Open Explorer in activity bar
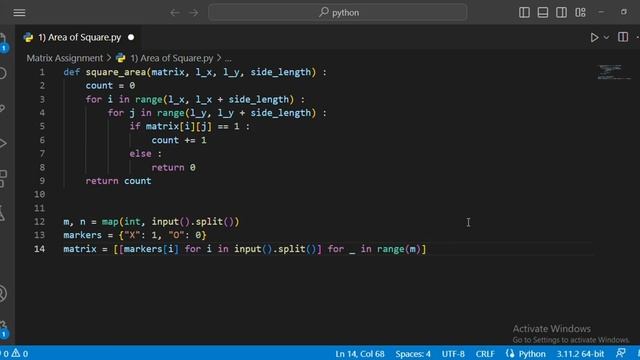This screenshot has height=360, width=640. (x=3, y=42)
